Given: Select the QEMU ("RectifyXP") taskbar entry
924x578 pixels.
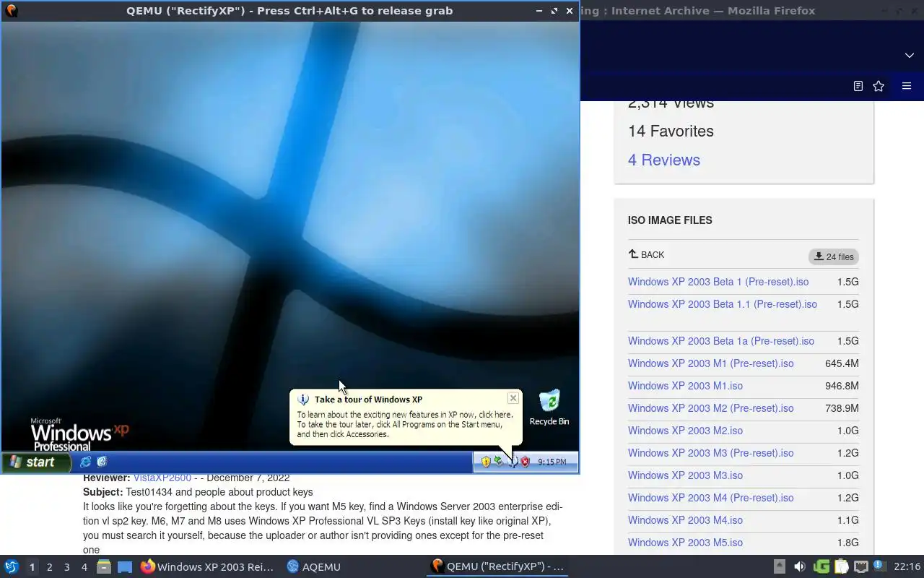Looking at the screenshot, I should (497, 567).
